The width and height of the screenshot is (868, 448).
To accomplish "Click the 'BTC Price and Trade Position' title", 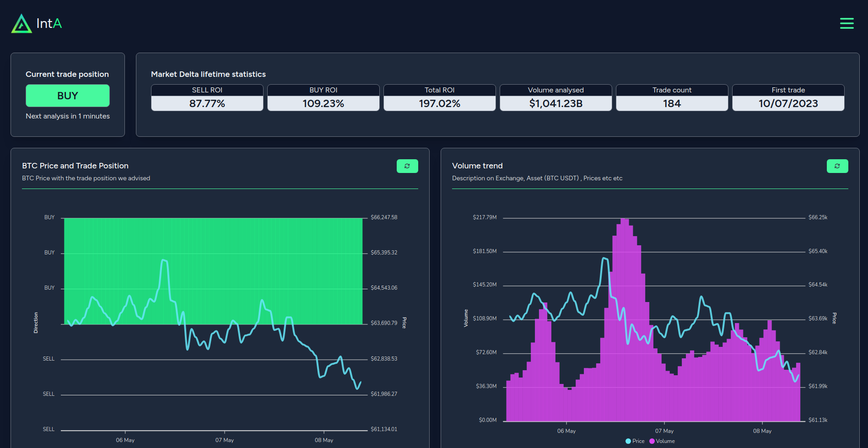I will pos(75,166).
